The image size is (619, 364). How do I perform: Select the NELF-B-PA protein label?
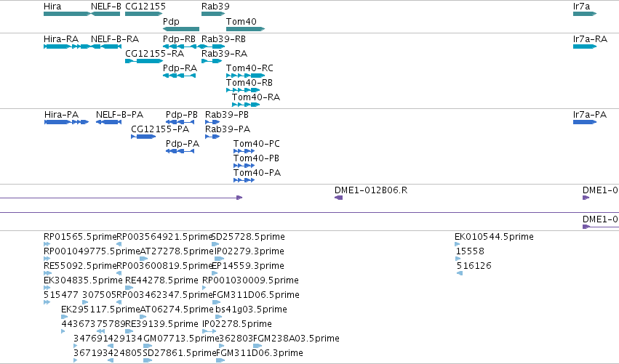(x=119, y=114)
